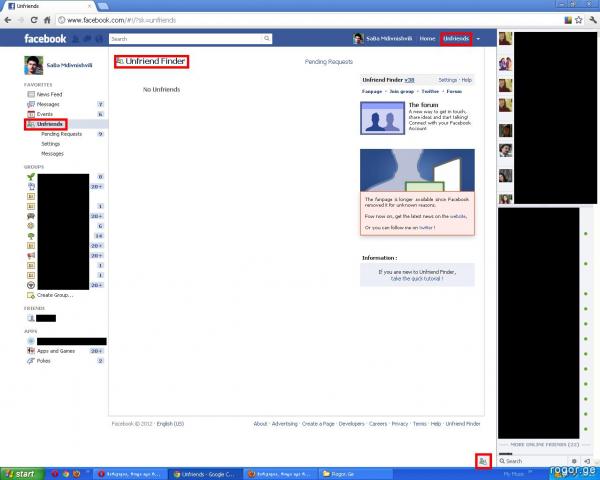The width and height of the screenshot is (600, 480).
Task: Click the search magnifier button in Facebook search
Action: tap(267, 39)
